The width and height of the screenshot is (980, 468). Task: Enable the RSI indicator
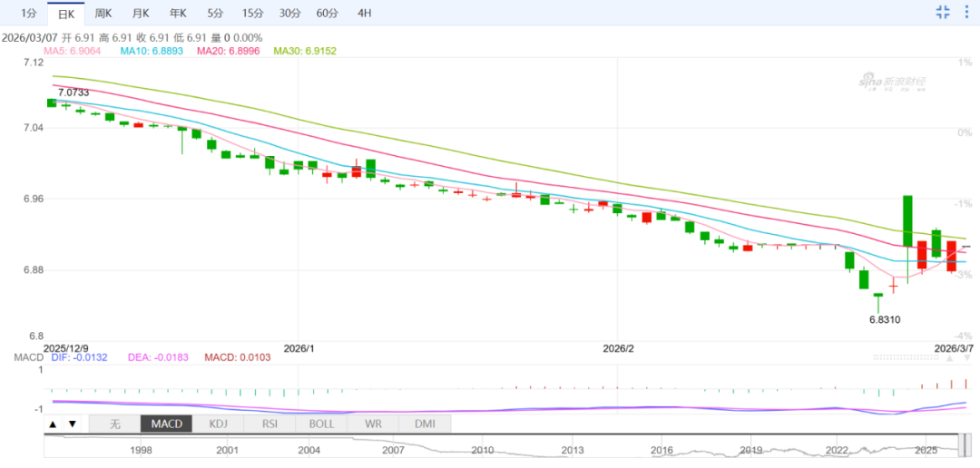coord(269,424)
